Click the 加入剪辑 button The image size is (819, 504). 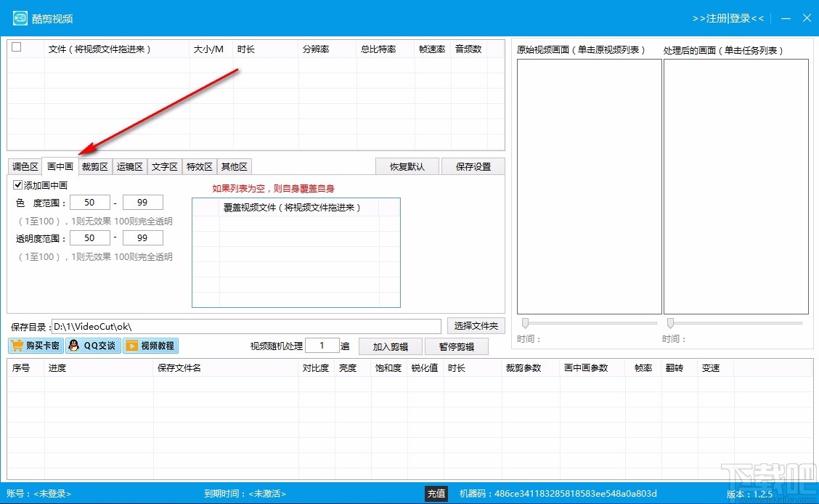[x=390, y=347]
